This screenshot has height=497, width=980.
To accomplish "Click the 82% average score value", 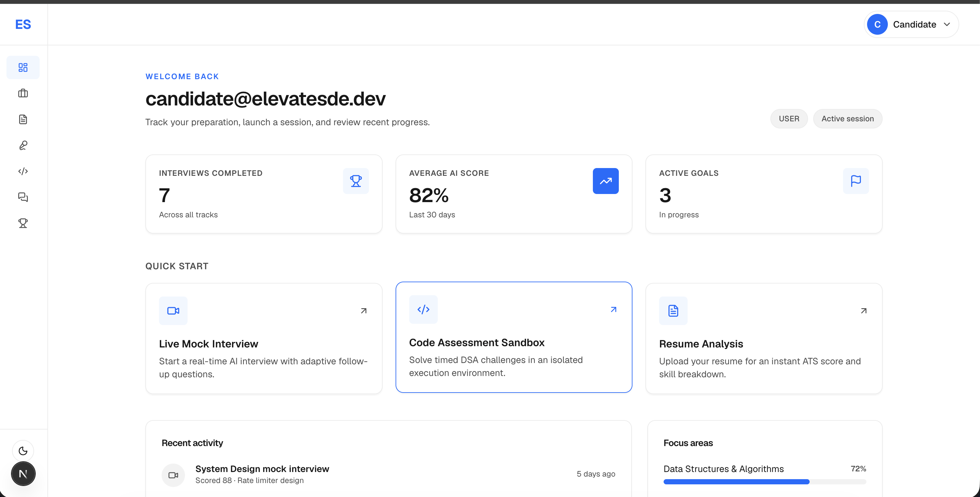I will coord(429,195).
